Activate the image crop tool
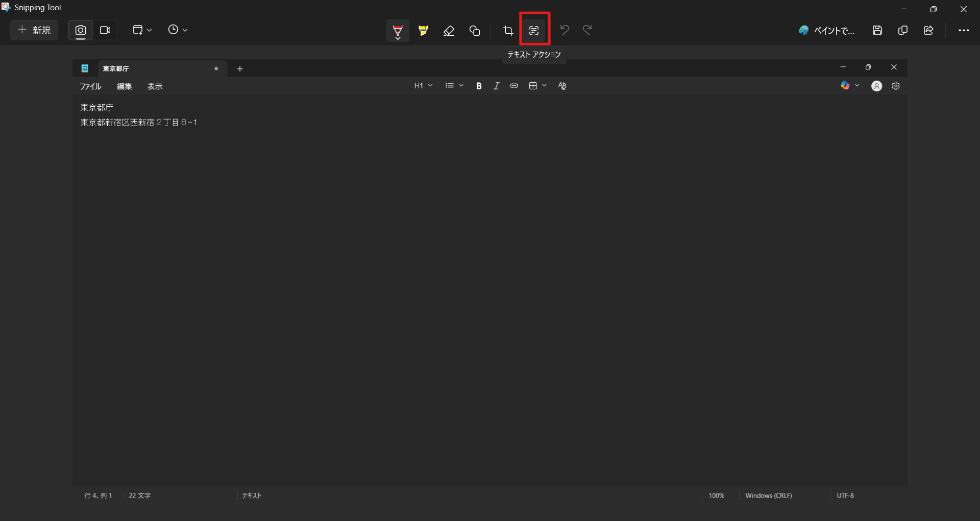Viewport: 980px width, 521px height. [508, 31]
